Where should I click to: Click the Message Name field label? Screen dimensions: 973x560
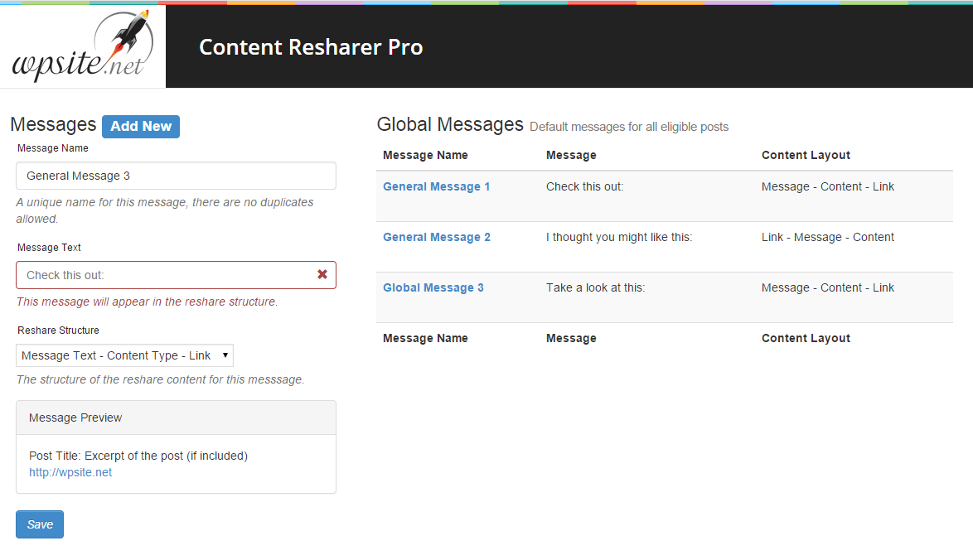click(53, 148)
